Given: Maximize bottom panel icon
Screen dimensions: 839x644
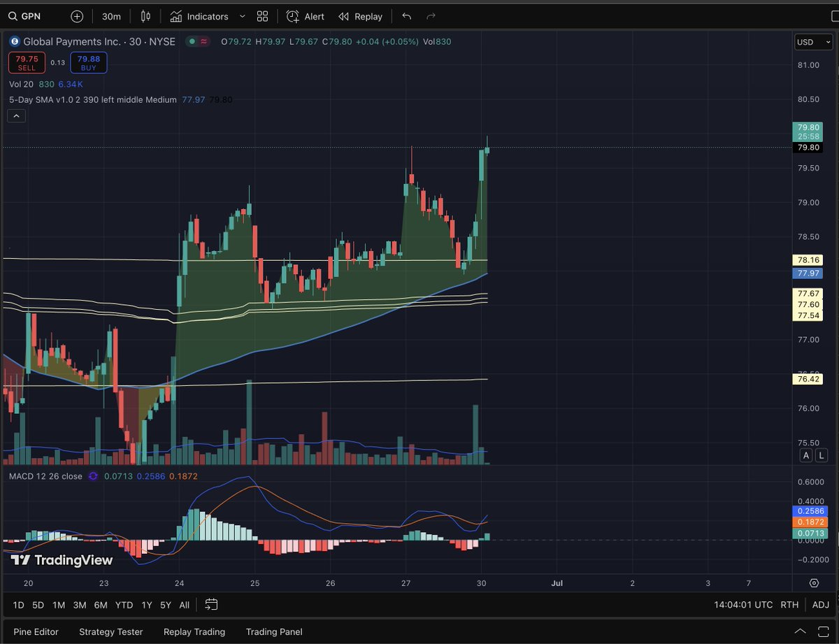Looking at the screenshot, I should (x=824, y=631).
